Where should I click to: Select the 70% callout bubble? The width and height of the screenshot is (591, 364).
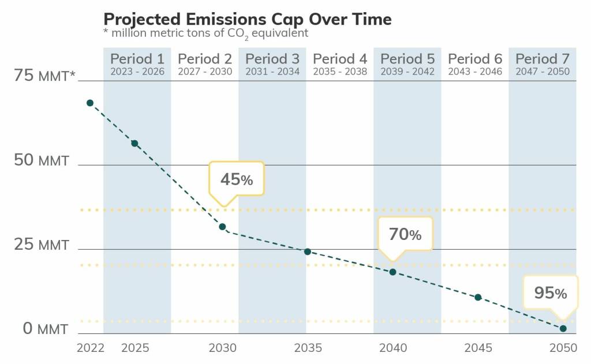405,234
